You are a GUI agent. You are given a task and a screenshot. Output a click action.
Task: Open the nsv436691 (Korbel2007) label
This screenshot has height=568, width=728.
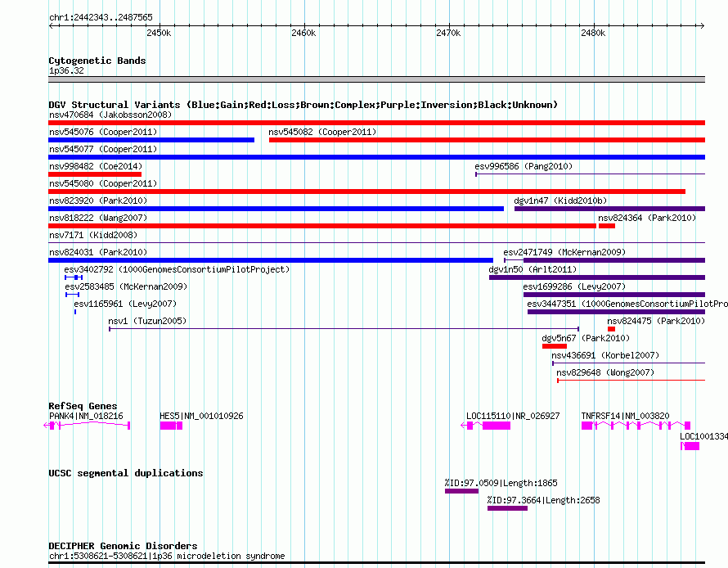point(605,355)
